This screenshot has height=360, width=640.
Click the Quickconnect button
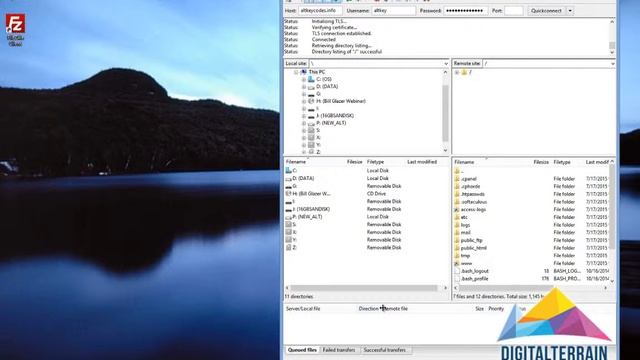pyautogui.click(x=546, y=11)
